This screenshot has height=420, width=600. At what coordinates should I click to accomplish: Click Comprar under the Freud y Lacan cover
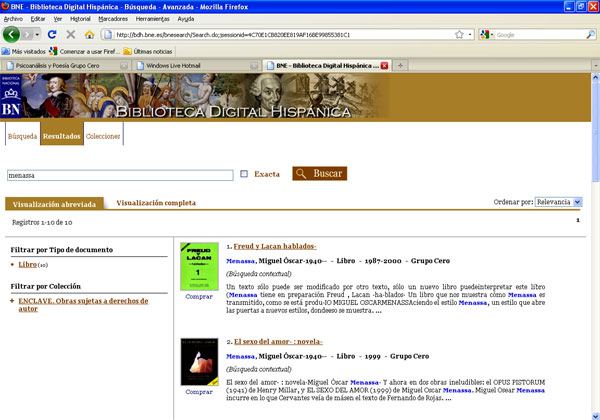pyautogui.click(x=199, y=296)
